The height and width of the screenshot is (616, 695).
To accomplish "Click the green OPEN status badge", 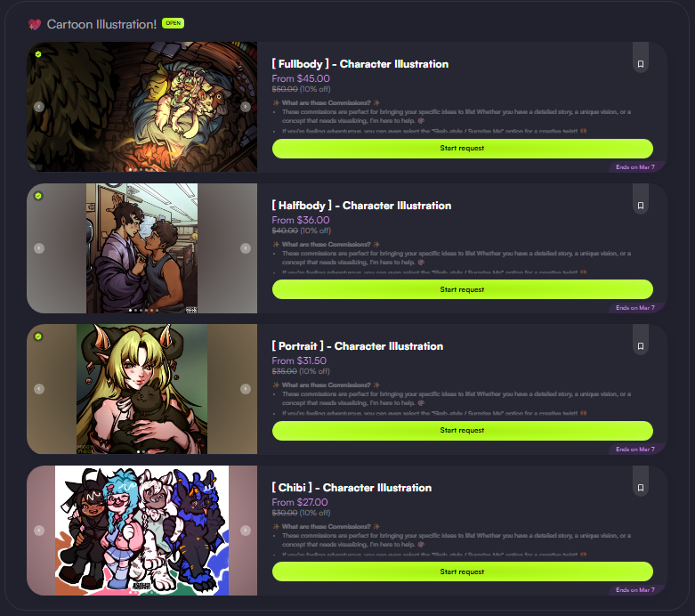I will click(173, 23).
